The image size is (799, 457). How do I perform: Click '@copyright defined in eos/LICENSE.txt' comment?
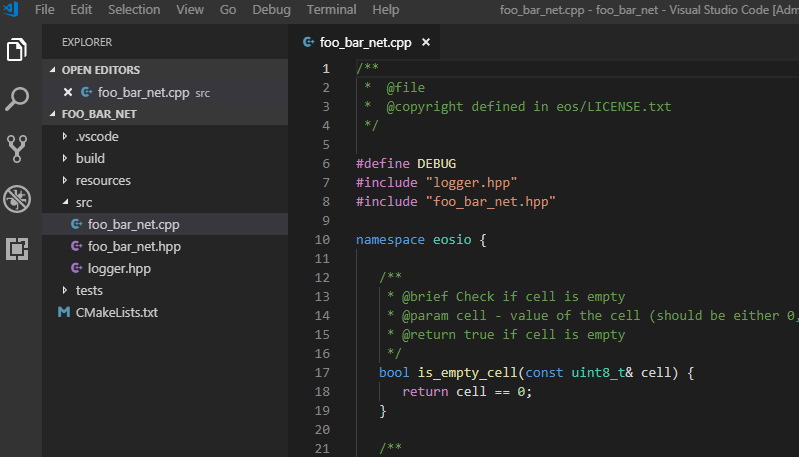point(528,106)
